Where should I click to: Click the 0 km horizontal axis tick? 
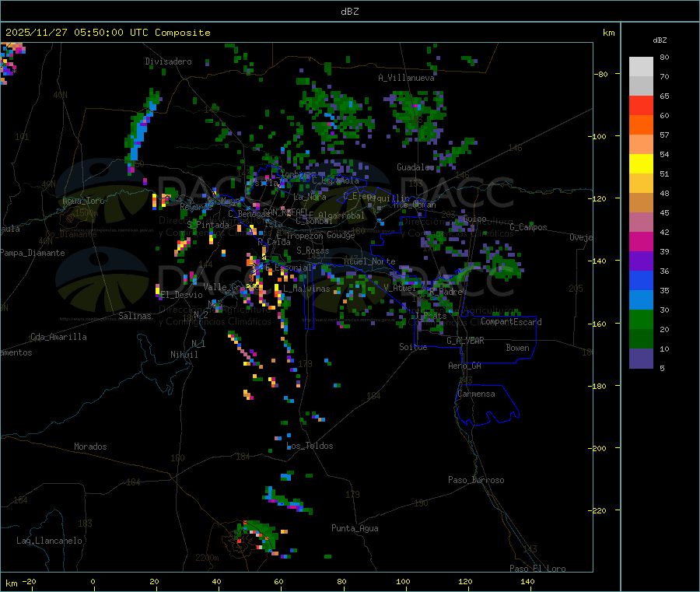coord(93,582)
